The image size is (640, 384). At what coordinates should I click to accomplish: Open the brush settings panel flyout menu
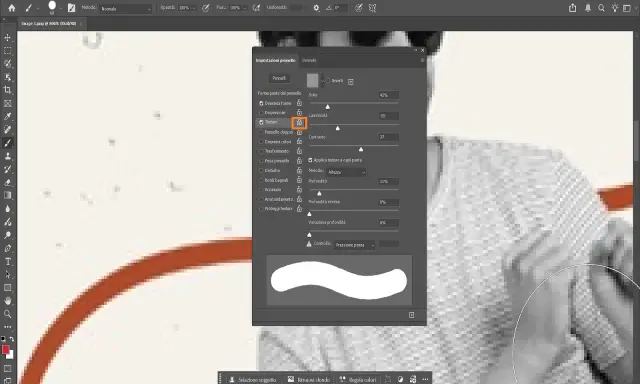(x=422, y=60)
